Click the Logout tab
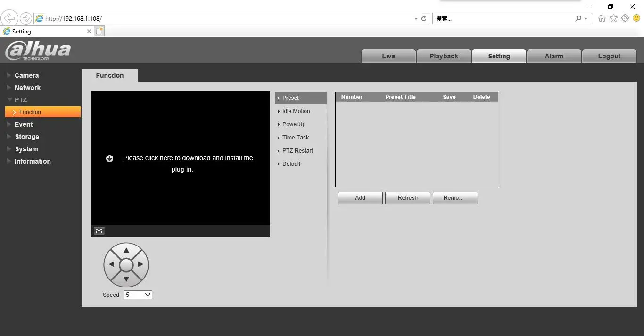Screen dimensions: 644x336 coord(609,56)
